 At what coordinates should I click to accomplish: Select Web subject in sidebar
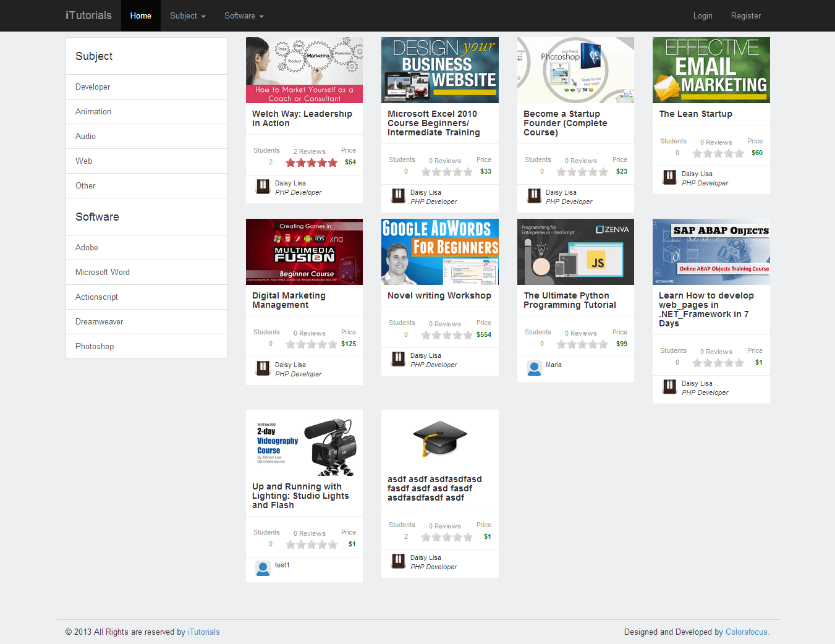[146, 161]
